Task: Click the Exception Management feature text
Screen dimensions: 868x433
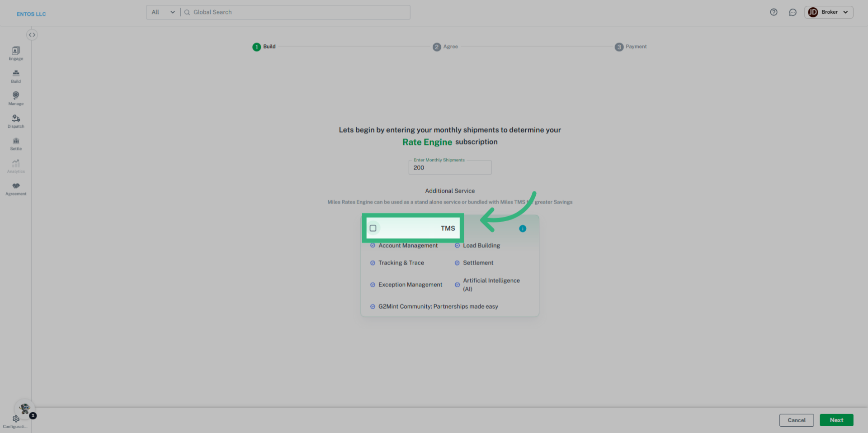Action: (x=410, y=285)
